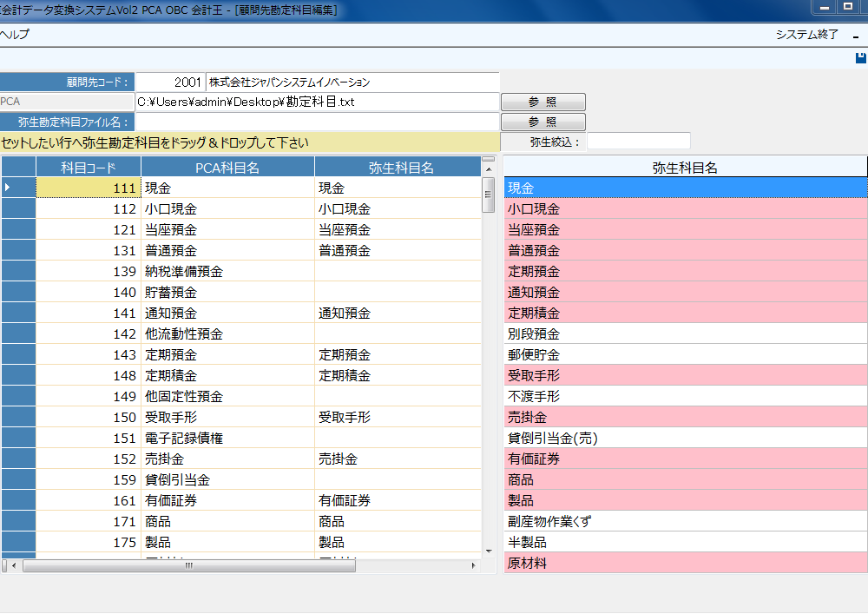The image size is (868, 614).
Task: Click the vertical scrollbar up arrow
Action: click(x=488, y=171)
